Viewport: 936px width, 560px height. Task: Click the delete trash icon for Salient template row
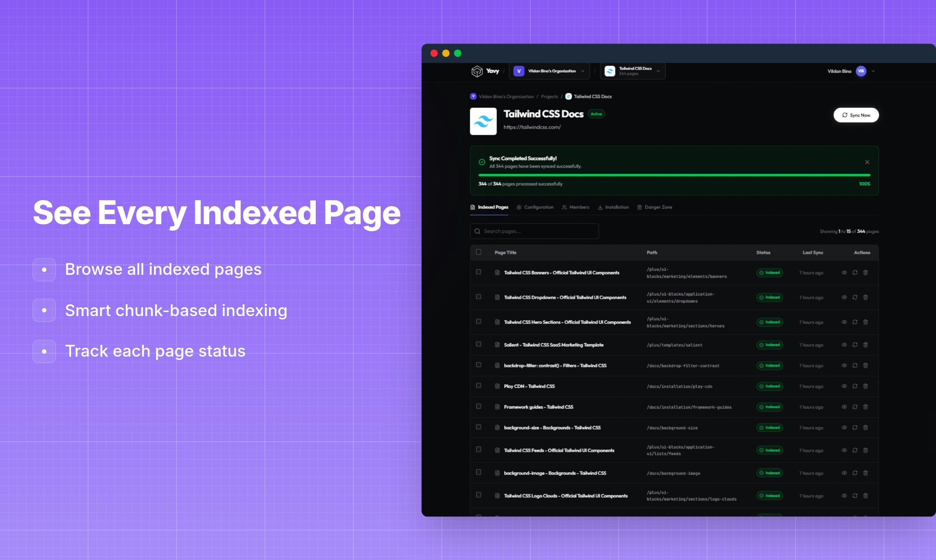click(x=866, y=344)
